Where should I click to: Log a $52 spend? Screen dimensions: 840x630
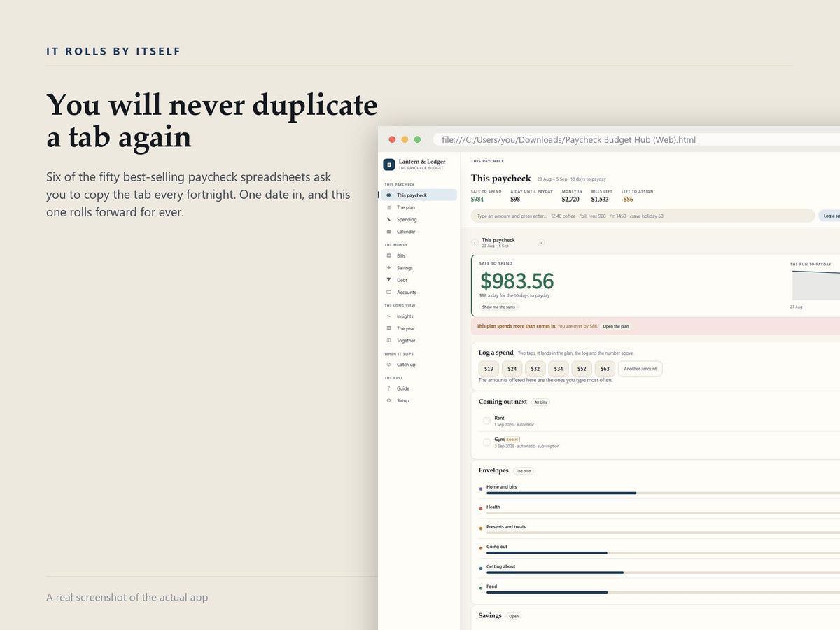coord(582,369)
